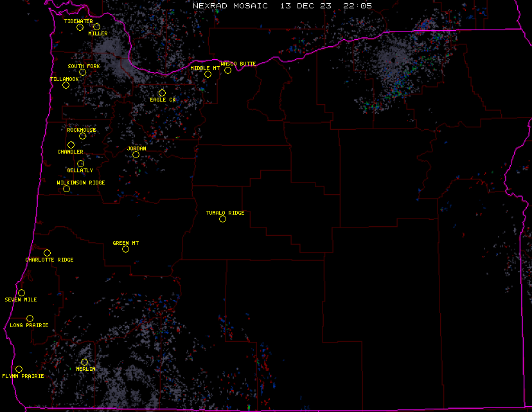Select the Rockhouse station circle marker
This screenshot has height=412, width=532.
(x=82, y=136)
